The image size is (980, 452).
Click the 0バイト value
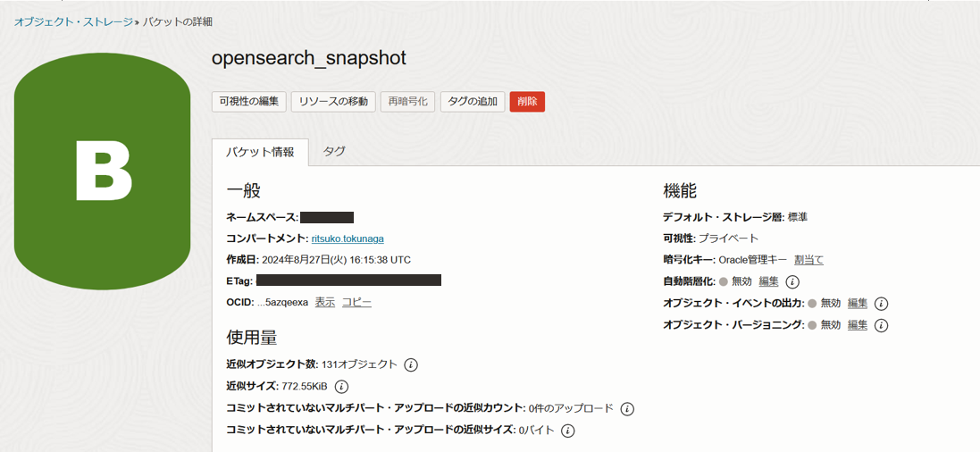536,431
